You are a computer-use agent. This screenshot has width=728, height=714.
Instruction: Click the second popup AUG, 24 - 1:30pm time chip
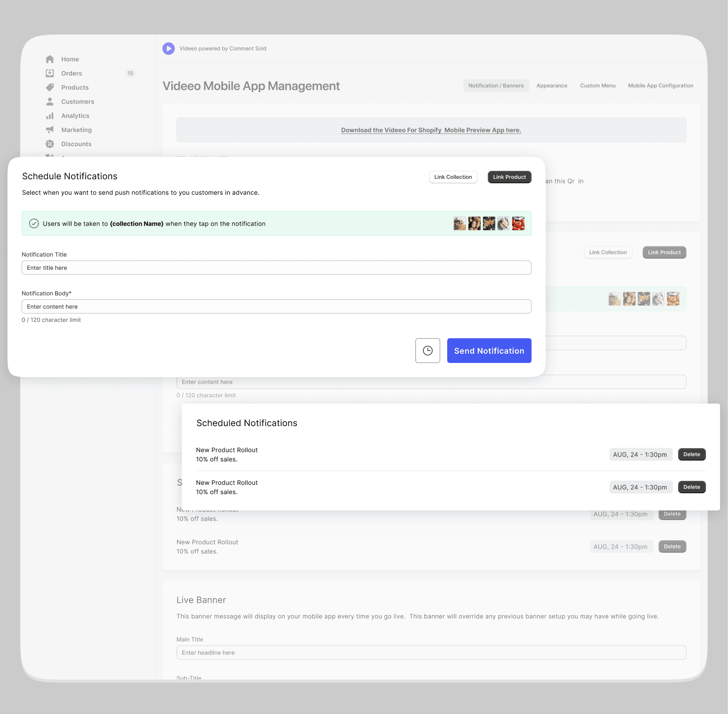(x=641, y=487)
